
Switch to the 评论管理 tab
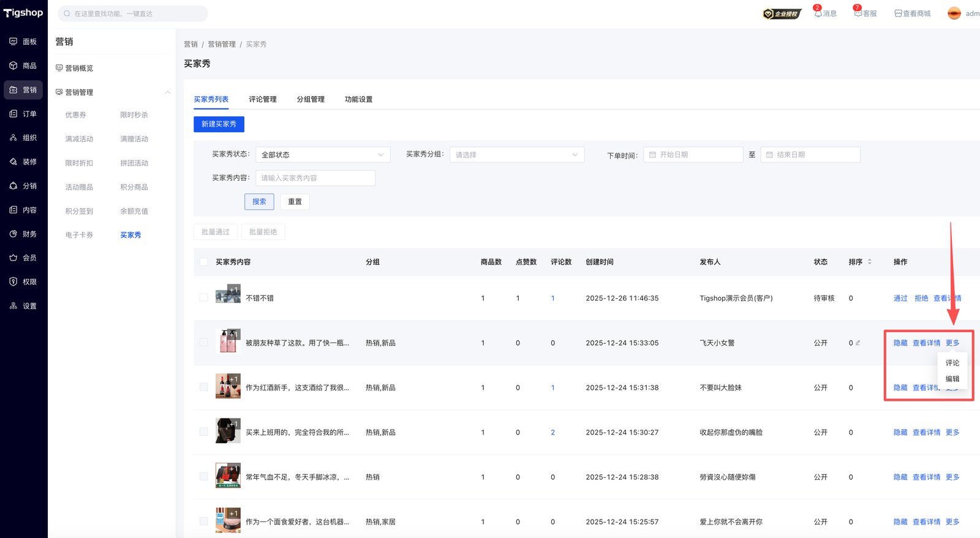pos(263,99)
